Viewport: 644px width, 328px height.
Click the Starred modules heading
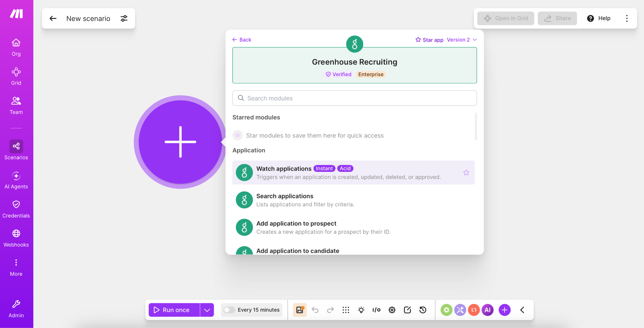tap(256, 117)
